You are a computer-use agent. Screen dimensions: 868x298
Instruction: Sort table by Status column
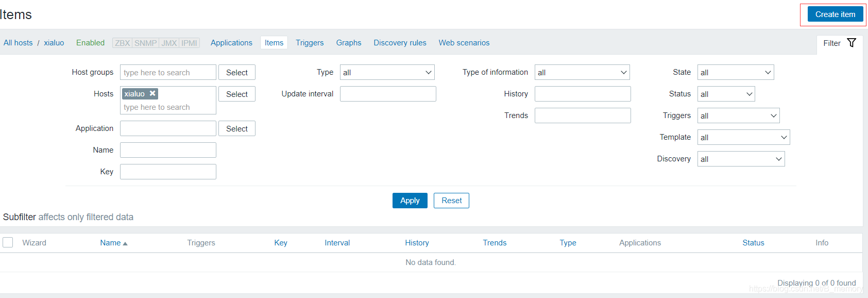tap(753, 243)
